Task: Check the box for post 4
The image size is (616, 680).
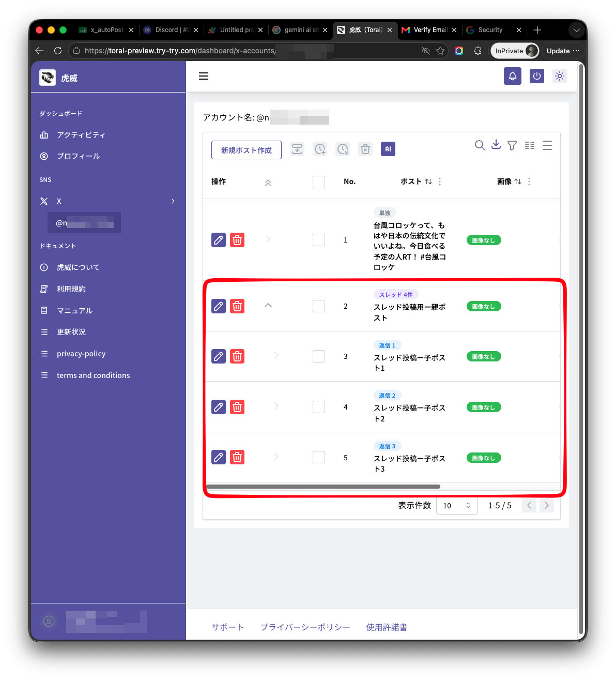Action: coord(319,407)
